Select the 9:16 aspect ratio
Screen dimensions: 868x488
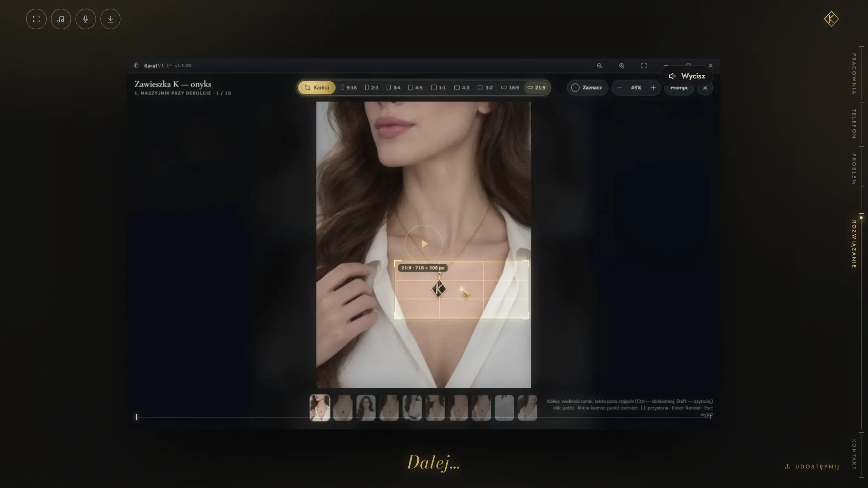(348, 88)
